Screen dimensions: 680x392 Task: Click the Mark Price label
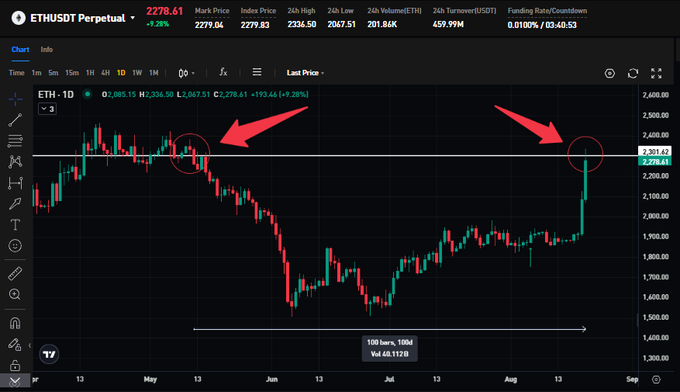pos(212,11)
